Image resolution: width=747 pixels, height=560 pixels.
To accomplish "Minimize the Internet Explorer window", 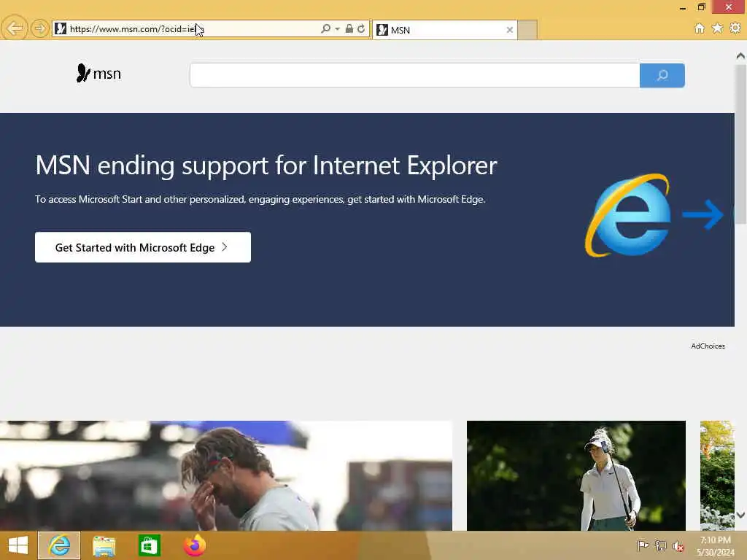I will coord(683,7).
